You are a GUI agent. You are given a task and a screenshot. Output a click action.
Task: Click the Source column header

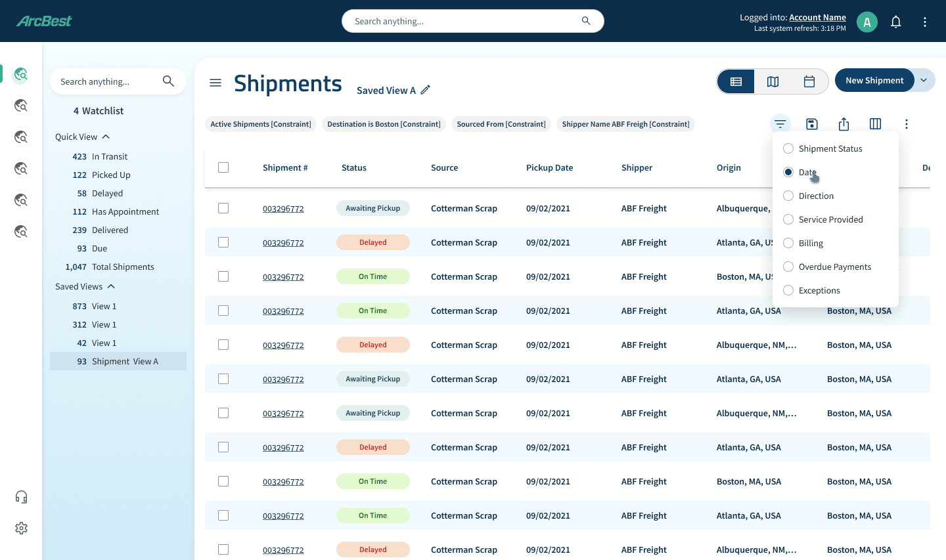pyautogui.click(x=444, y=167)
